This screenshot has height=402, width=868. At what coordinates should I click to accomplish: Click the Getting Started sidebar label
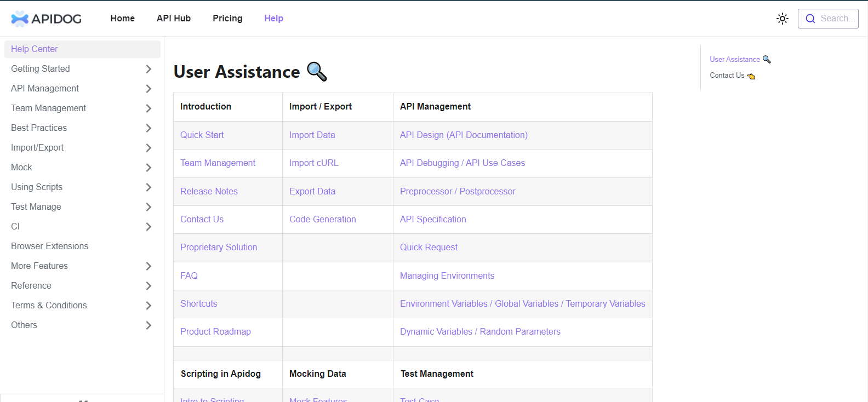click(41, 68)
